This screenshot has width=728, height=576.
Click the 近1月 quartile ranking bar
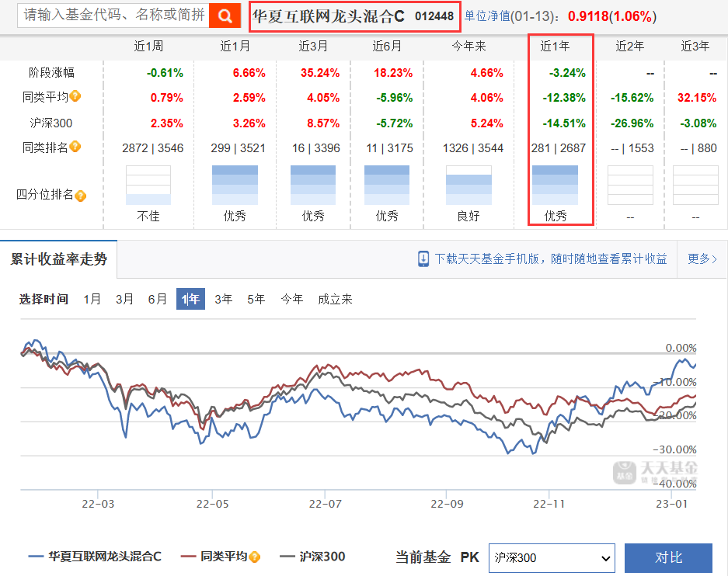click(x=235, y=185)
